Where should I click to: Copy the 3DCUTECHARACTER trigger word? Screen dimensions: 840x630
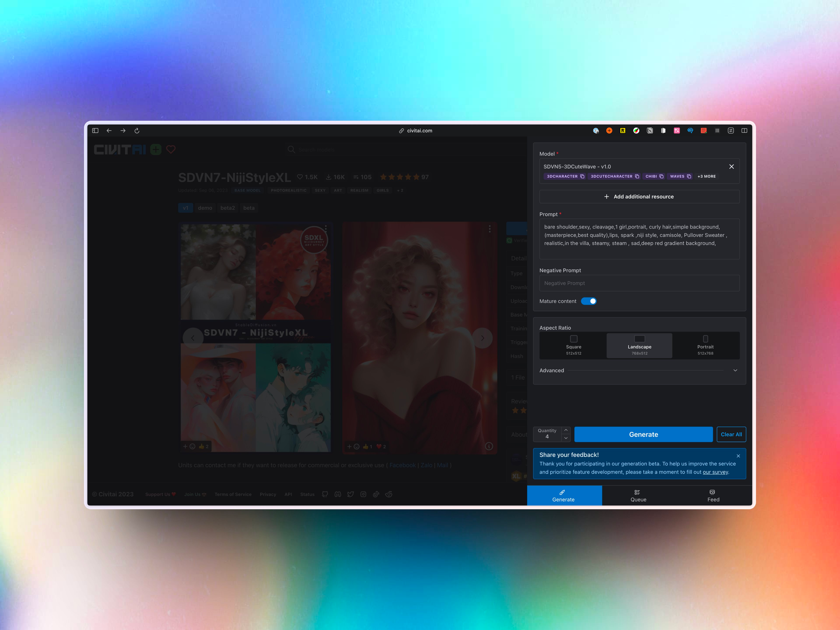click(637, 176)
